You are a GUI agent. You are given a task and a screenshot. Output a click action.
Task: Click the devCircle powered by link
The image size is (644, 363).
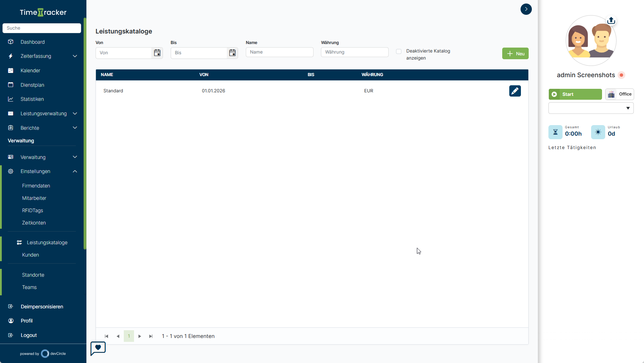(43, 353)
